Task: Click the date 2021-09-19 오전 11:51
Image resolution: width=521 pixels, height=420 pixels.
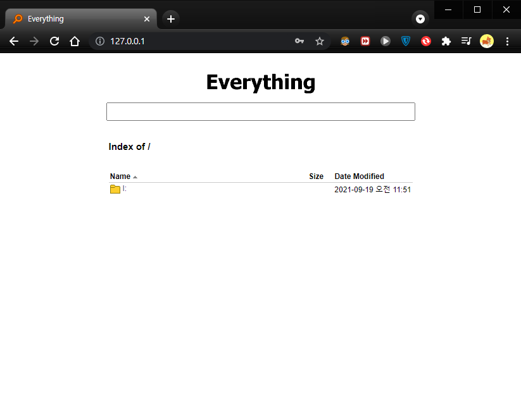Action: point(372,190)
